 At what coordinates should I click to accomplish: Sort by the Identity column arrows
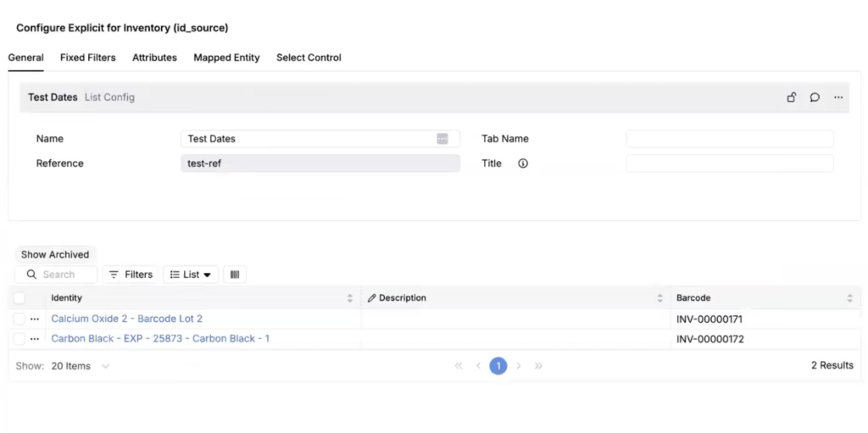click(350, 298)
